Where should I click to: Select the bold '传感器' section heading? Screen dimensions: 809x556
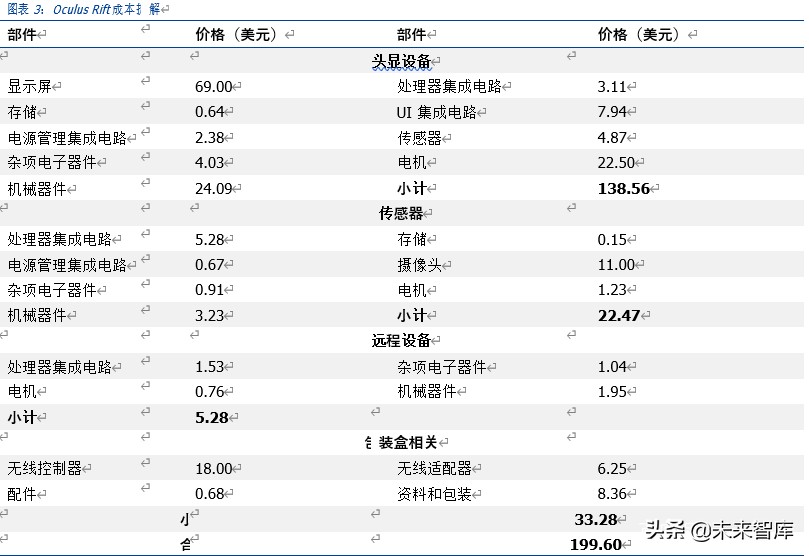point(401,213)
